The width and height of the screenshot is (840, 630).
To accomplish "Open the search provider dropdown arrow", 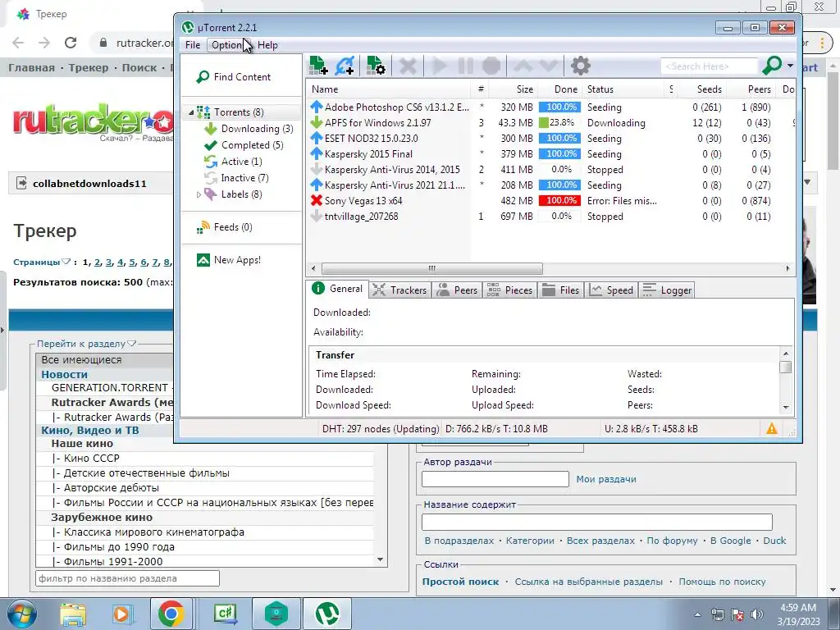I will 790,66.
